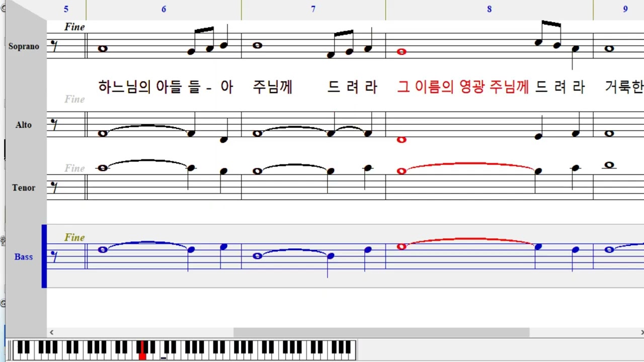The height and width of the screenshot is (362, 644).
Task: Jump to measure number 7
Action: pos(313,9)
